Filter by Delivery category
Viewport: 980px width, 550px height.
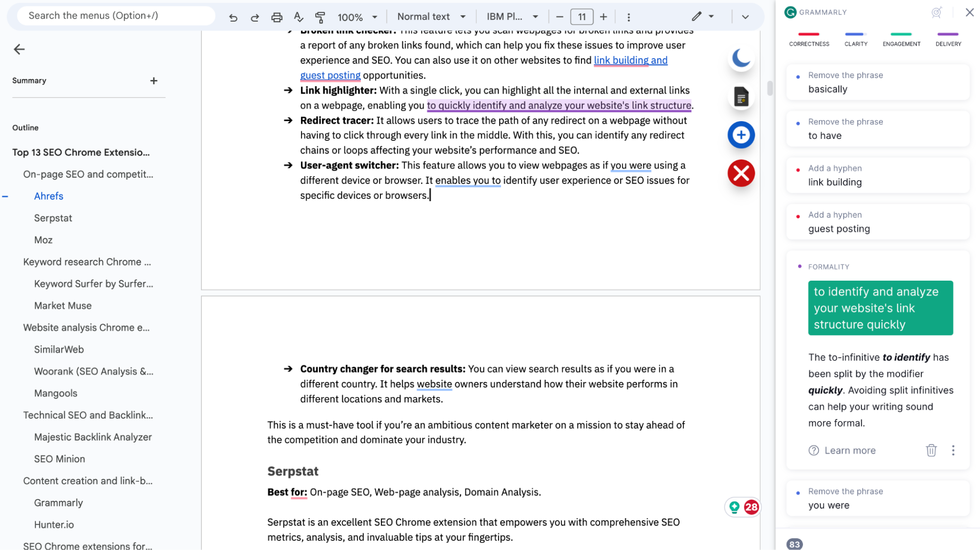point(948,39)
